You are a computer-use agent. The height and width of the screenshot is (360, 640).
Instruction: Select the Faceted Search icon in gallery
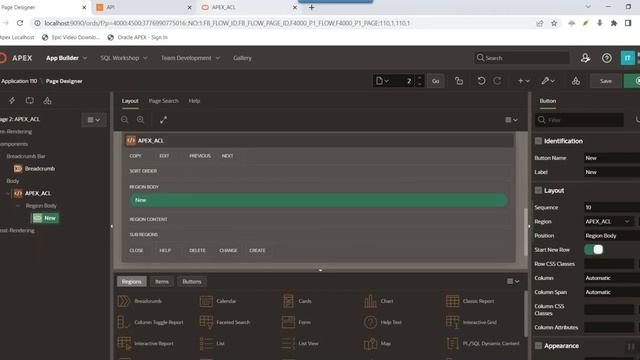[x=206, y=322]
